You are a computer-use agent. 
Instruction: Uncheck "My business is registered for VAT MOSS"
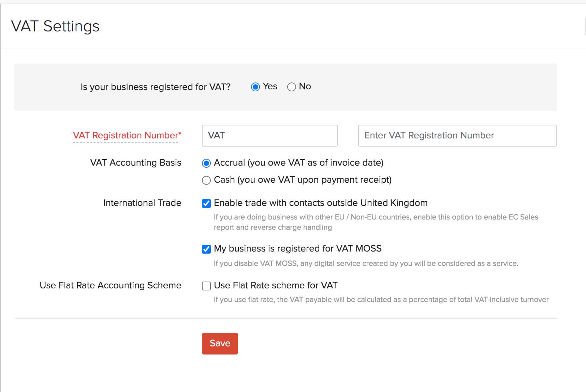[x=206, y=249]
